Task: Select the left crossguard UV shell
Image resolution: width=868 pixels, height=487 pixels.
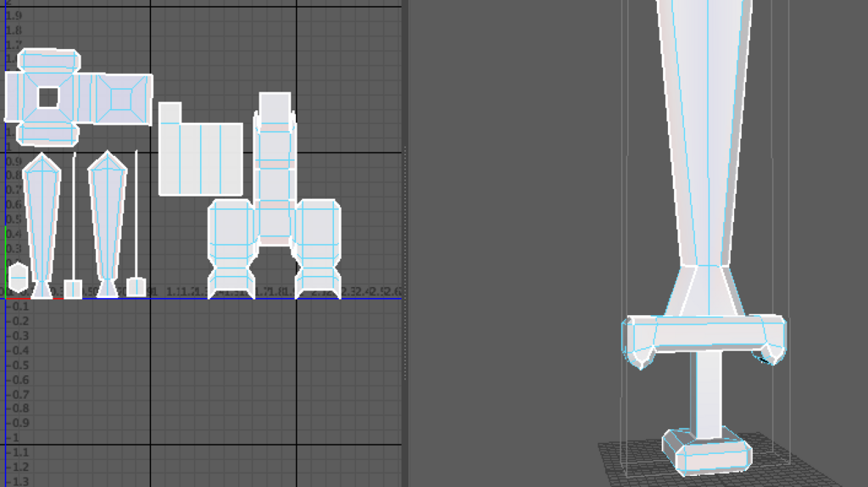Action: coord(231,249)
